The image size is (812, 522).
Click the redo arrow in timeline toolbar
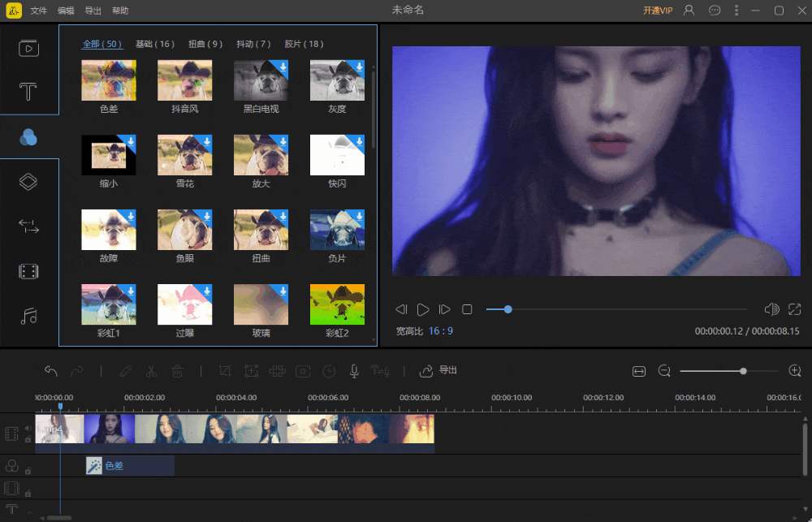(77, 371)
